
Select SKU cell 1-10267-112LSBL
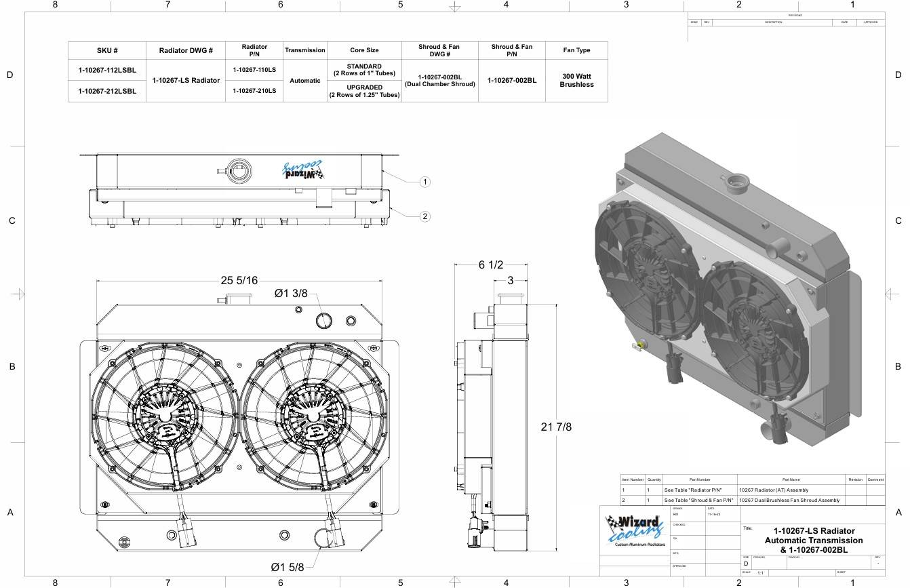point(107,70)
